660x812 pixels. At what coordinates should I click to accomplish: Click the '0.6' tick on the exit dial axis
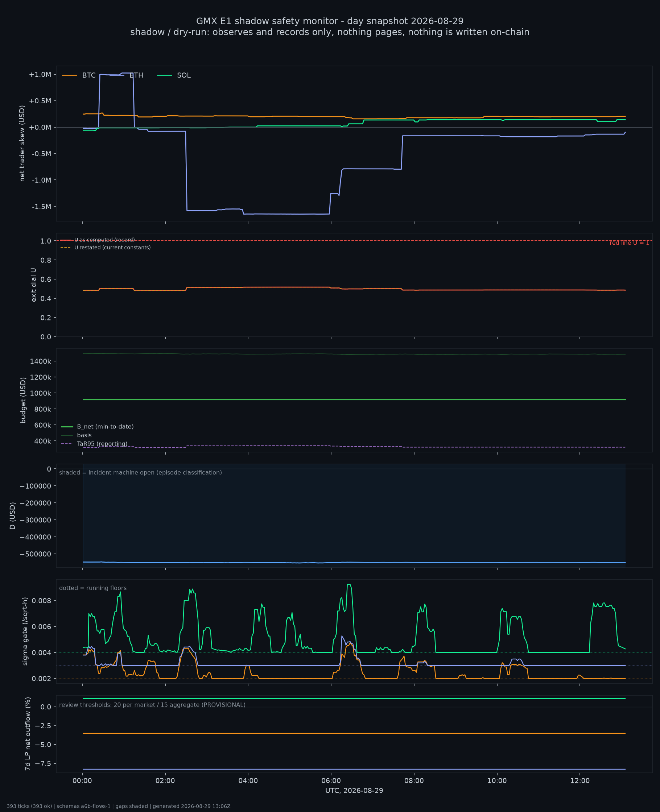pos(46,279)
